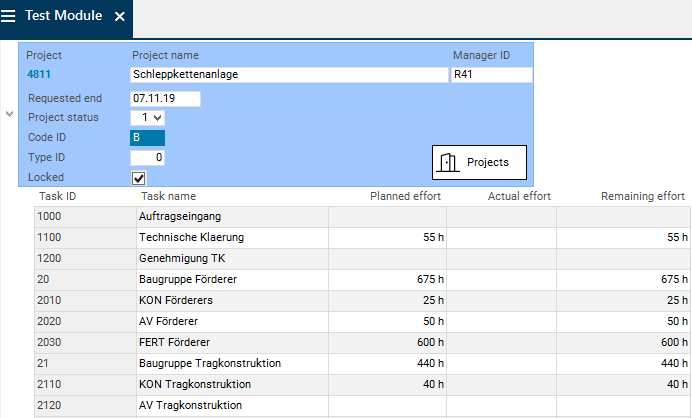Open project link 4811
692x418 pixels.
(x=39, y=74)
